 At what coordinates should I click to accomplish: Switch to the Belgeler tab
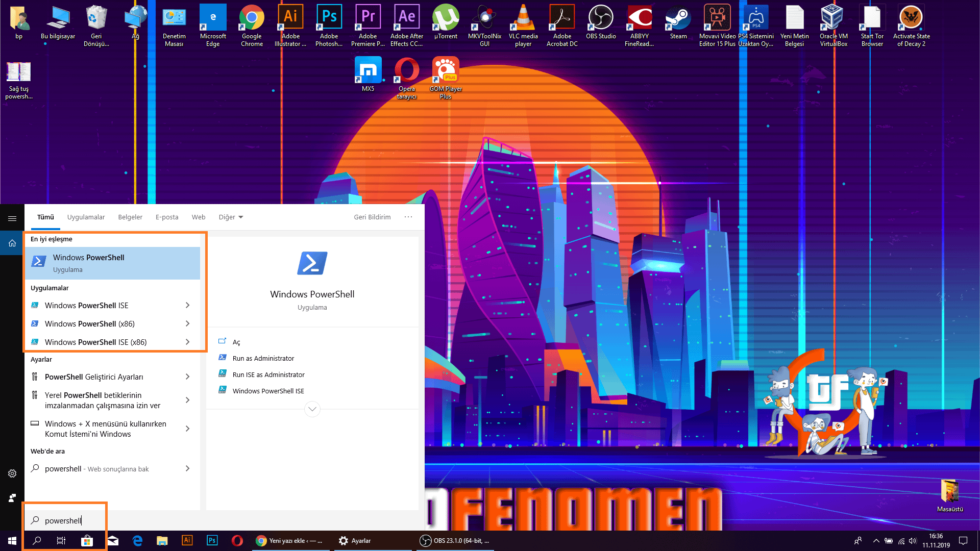coord(130,217)
